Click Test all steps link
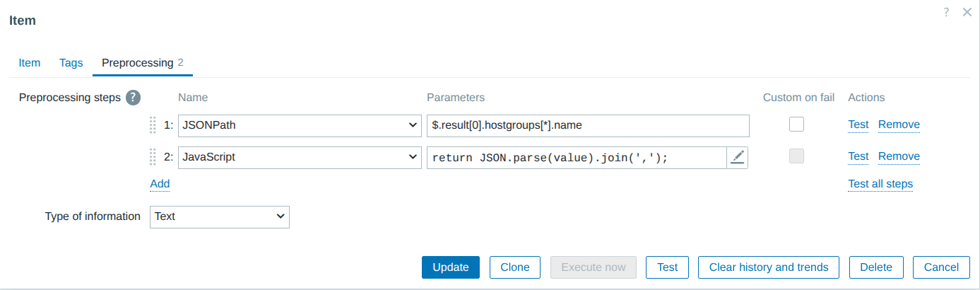This screenshot has width=980, height=290. tap(880, 184)
